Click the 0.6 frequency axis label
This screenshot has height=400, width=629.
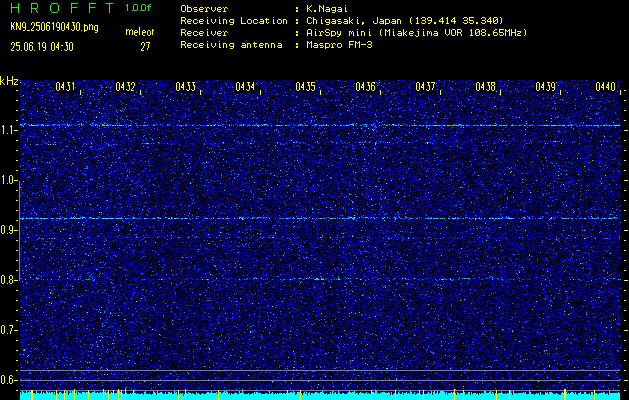pyautogui.click(x=8, y=380)
